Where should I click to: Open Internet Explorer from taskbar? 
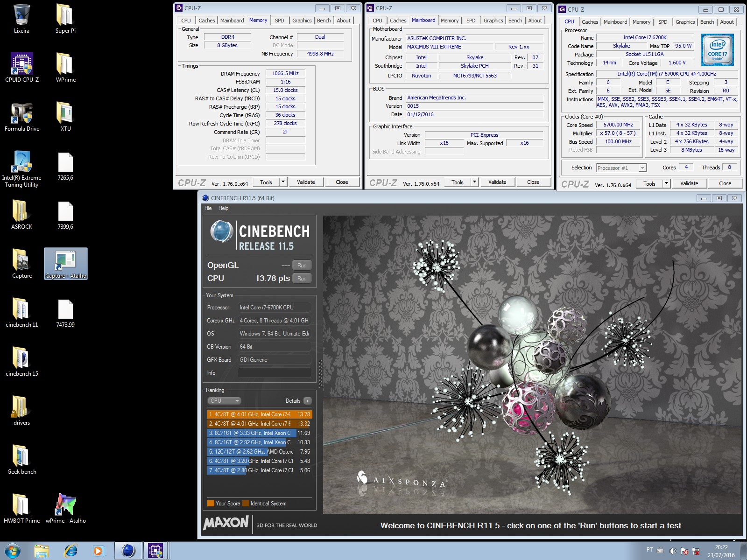pos(70,551)
